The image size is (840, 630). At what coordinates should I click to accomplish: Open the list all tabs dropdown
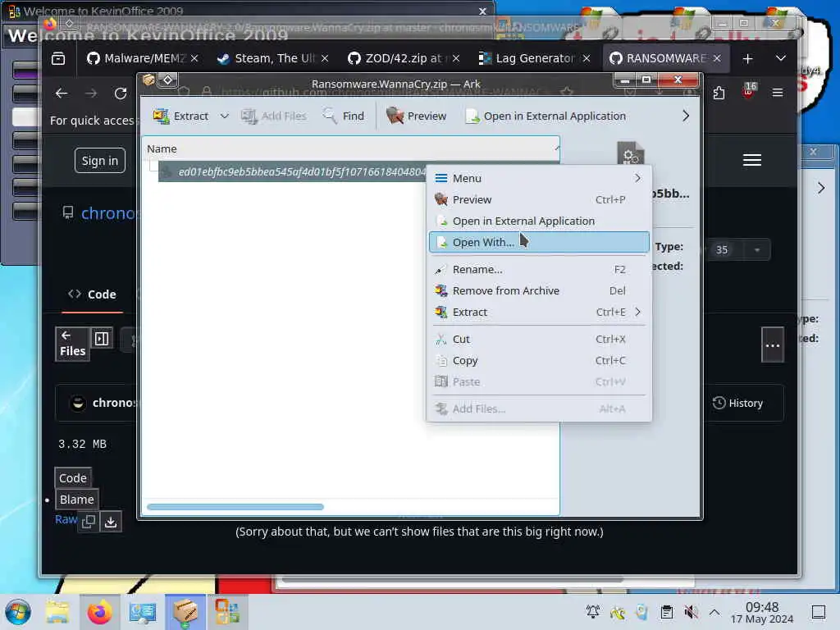(781, 58)
